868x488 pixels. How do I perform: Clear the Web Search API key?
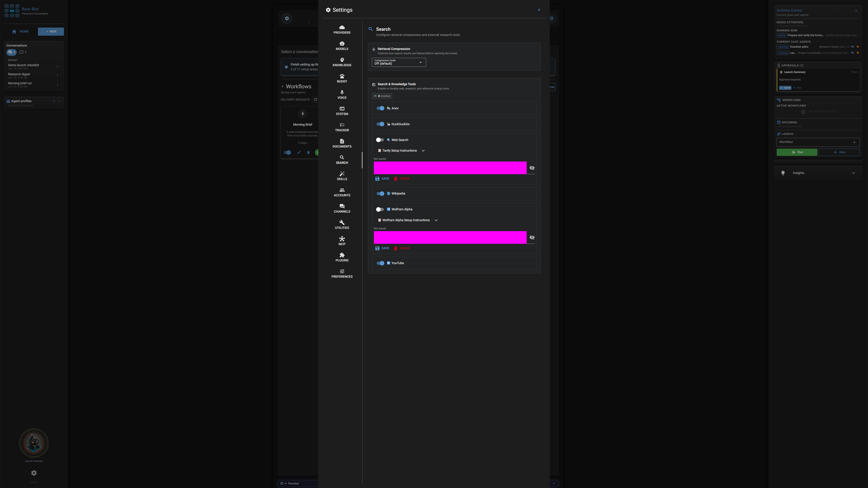pos(402,179)
